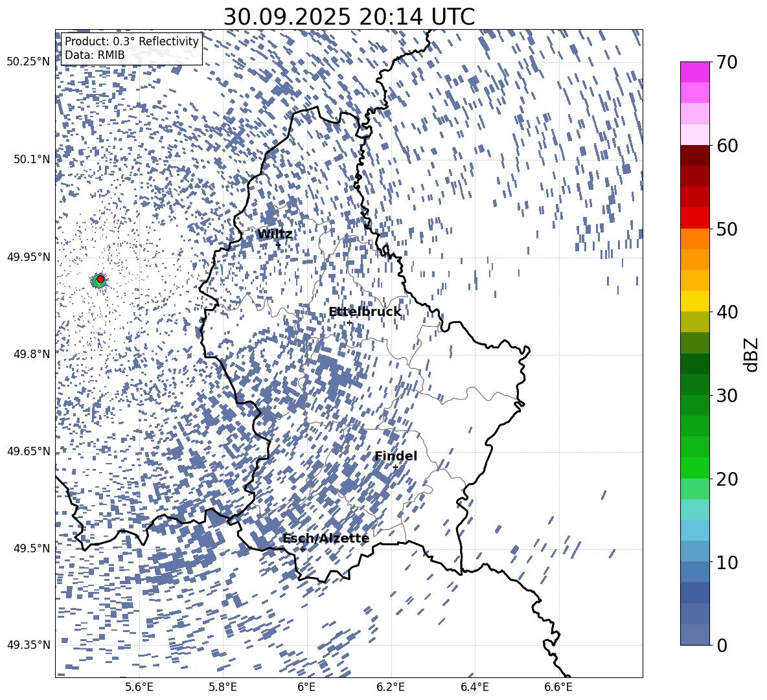The width and height of the screenshot is (767, 700).
Task: Click the colorbar tick value 50
Action: coord(727,229)
